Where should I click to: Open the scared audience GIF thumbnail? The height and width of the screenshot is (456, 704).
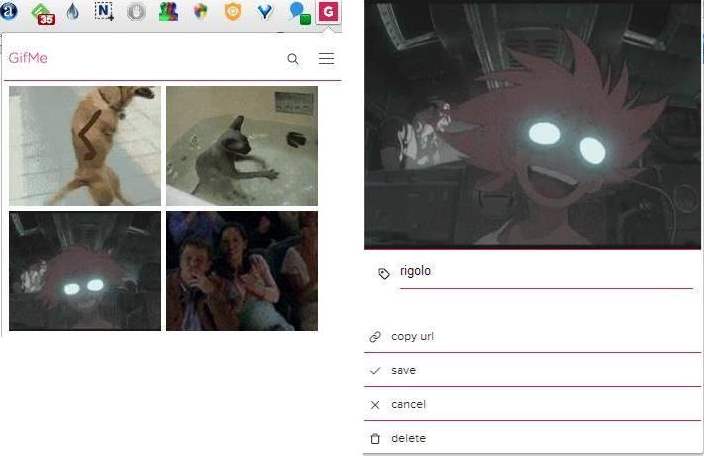tap(242, 271)
